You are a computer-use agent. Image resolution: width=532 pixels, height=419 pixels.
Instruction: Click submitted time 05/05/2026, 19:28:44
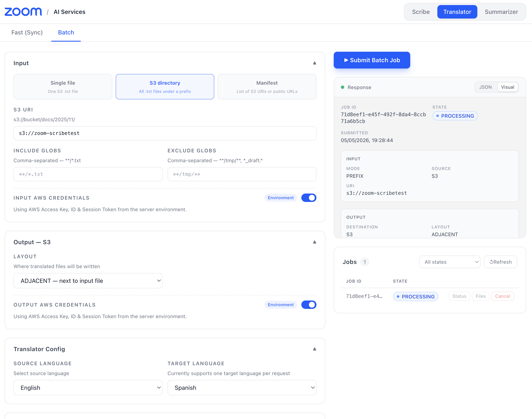point(367,140)
